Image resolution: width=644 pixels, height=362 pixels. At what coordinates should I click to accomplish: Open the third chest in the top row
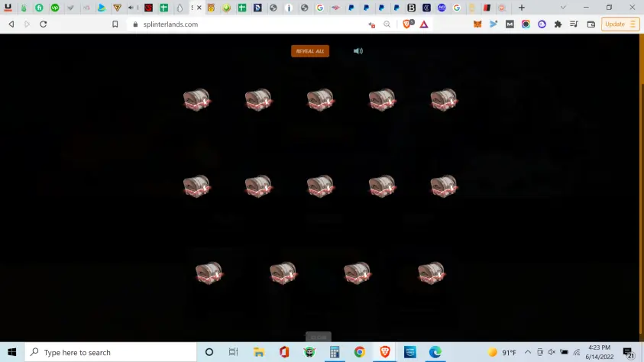click(x=320, y=100)
